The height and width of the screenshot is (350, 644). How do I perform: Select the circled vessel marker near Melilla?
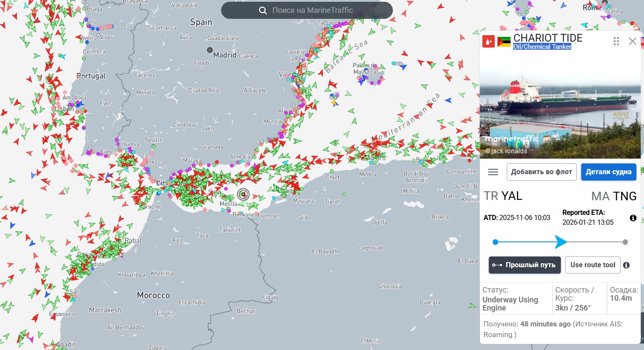[x=243, y=195]
